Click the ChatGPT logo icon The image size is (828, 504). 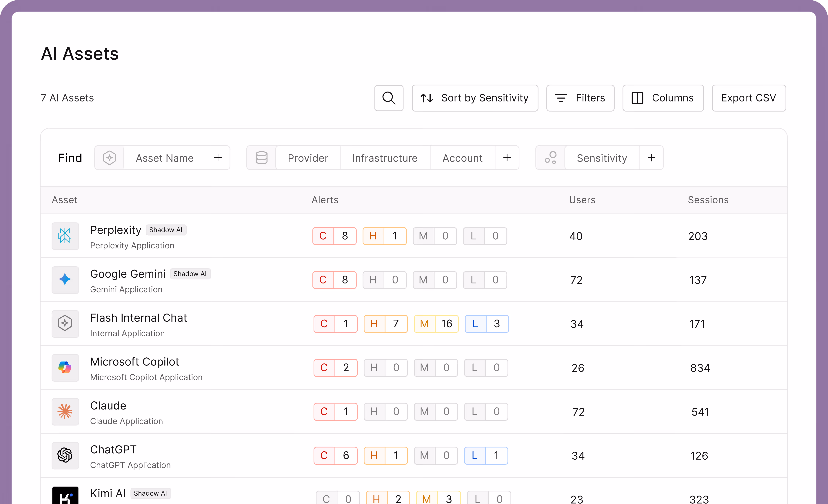pos(65,455)
